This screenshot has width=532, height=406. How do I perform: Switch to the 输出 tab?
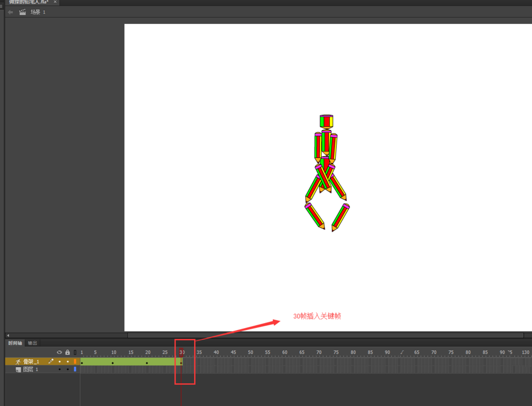pyautogui.click(x=32, y=343)
